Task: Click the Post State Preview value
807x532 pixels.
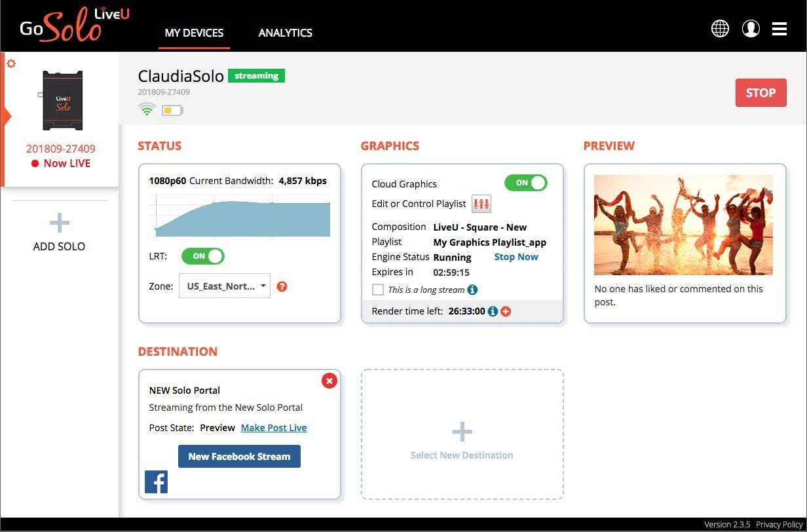Action: [217, 428]
